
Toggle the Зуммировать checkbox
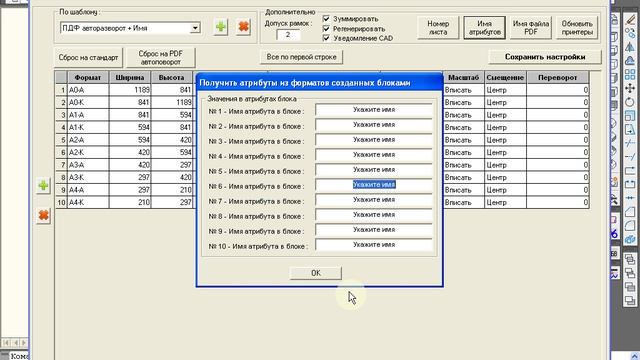(x=326, y=18)
